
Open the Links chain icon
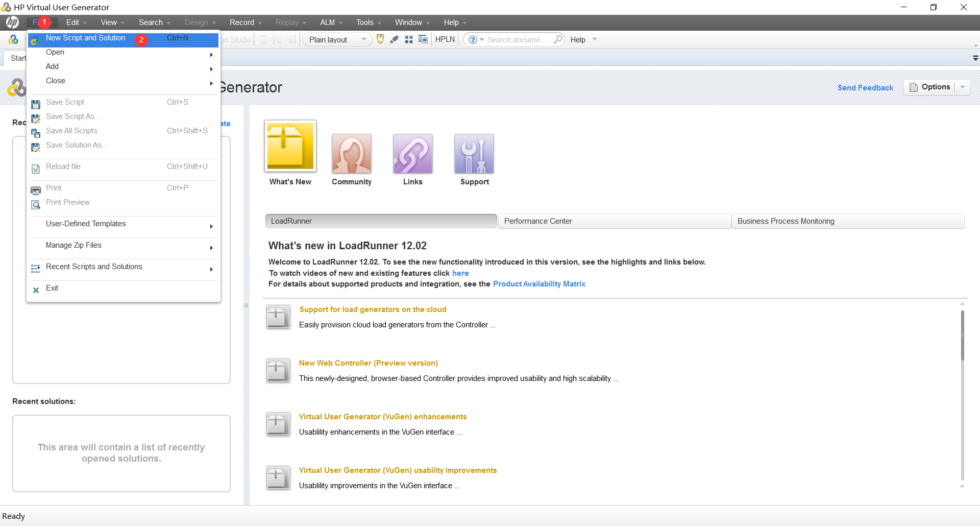point(413,154)
